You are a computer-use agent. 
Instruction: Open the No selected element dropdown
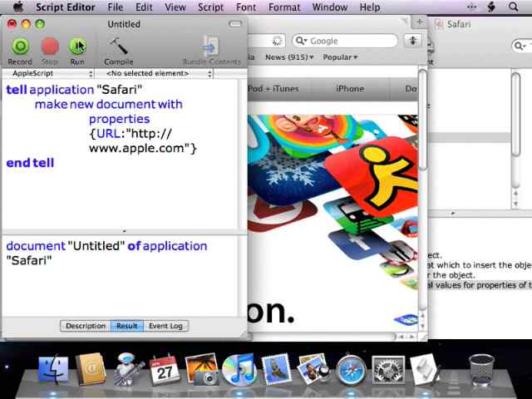point(155,73)
